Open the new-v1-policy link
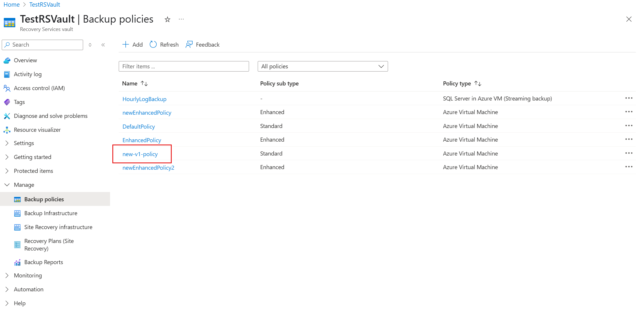Screen dimensions: 644x320 click(x=140, y=154)
